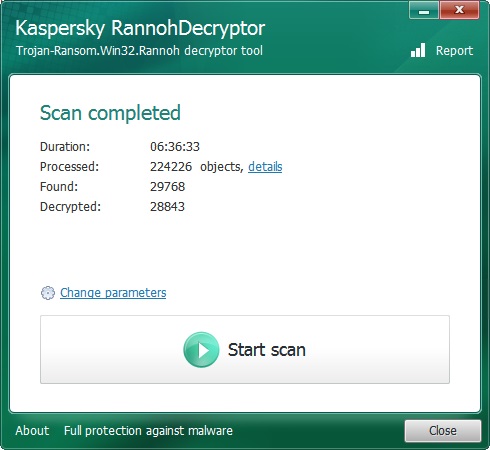
Task: Click the Close button at bottom
Action: pyautogui.click(x=443, y=431)
